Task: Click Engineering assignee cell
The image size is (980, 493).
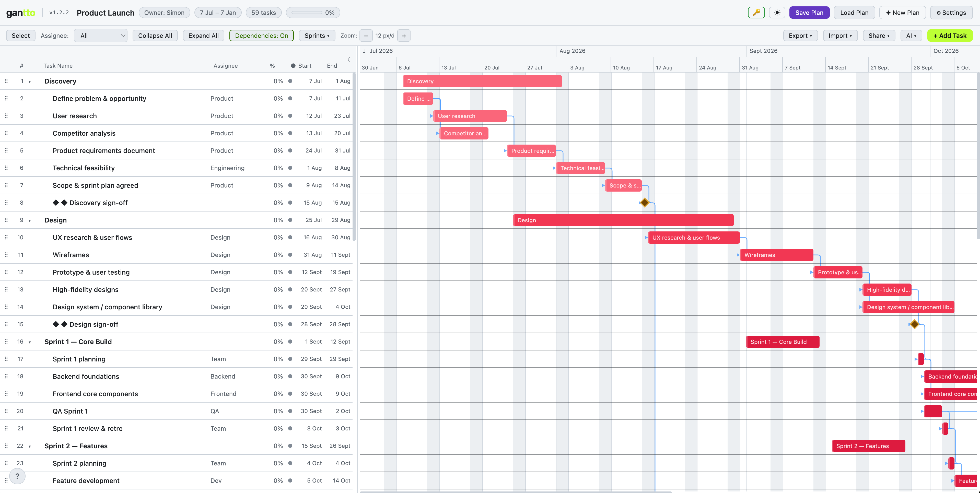Action: pos(227,168)
